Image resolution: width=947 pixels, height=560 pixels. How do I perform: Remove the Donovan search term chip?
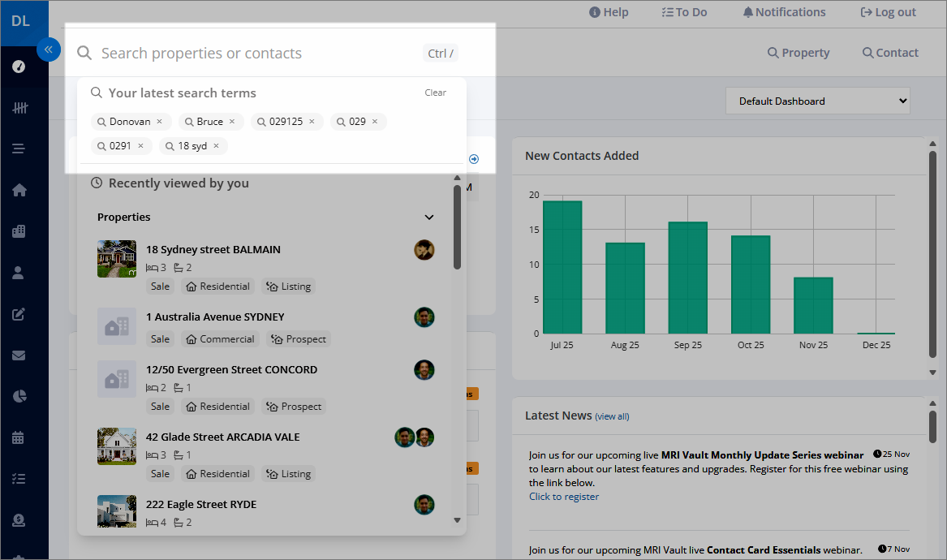159,122
